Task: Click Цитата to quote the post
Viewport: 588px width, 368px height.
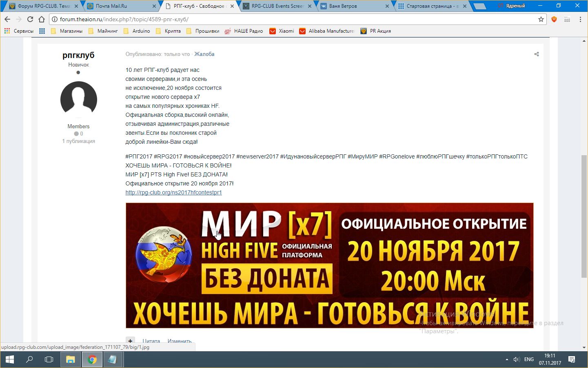Action: click(151, 341)
